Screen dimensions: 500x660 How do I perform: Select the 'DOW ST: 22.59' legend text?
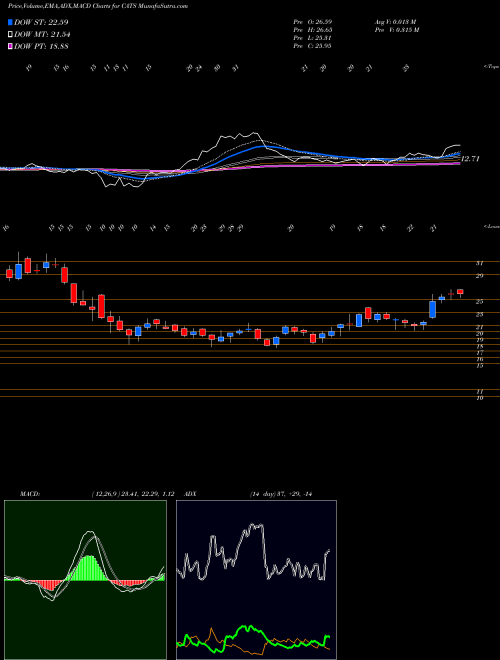(x=41, y=22)
